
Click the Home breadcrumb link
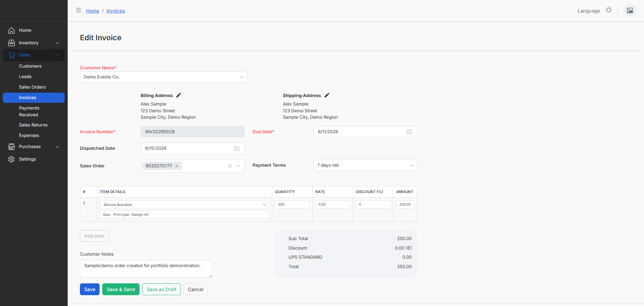[x=92, y=11]
